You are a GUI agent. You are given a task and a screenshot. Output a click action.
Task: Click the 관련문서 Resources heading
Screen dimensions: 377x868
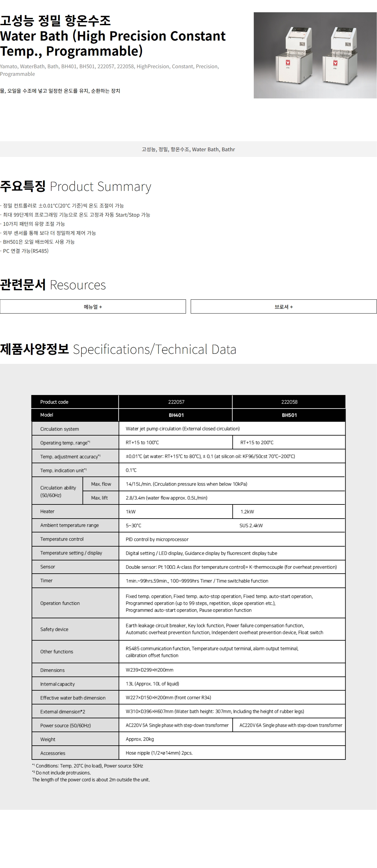[x=53, y=285]
